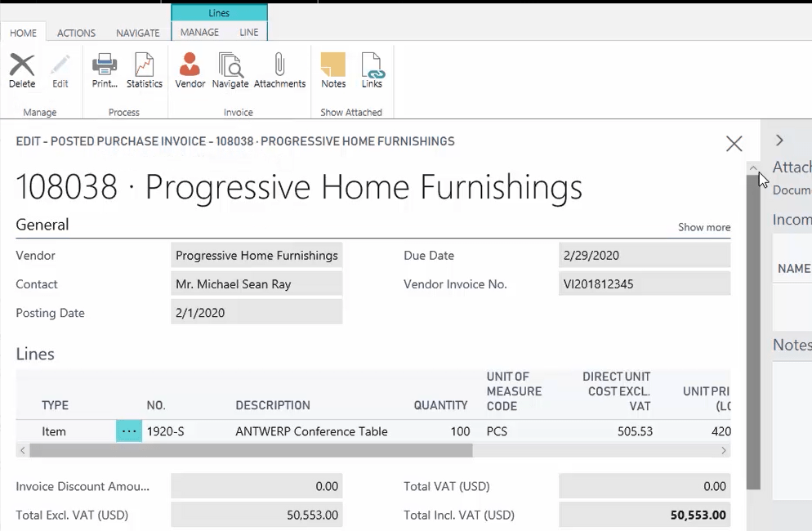Click Show more in General section

(704, 227)
